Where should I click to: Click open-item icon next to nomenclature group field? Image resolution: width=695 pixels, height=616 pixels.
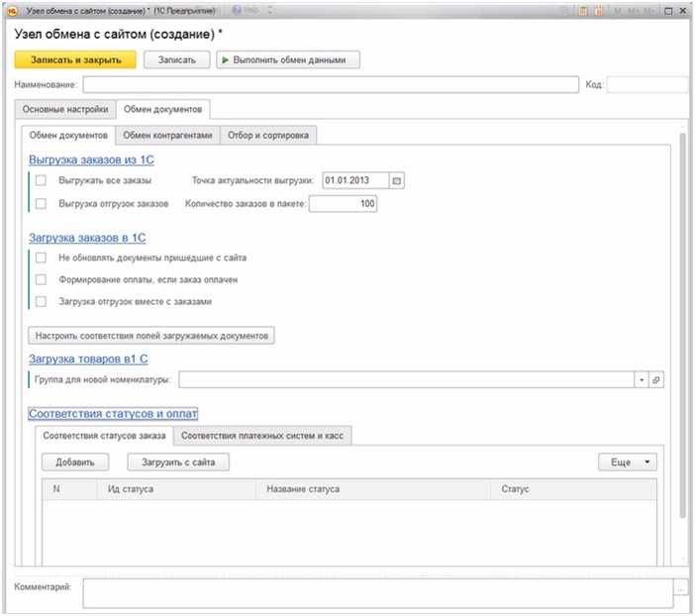[655, 379]
